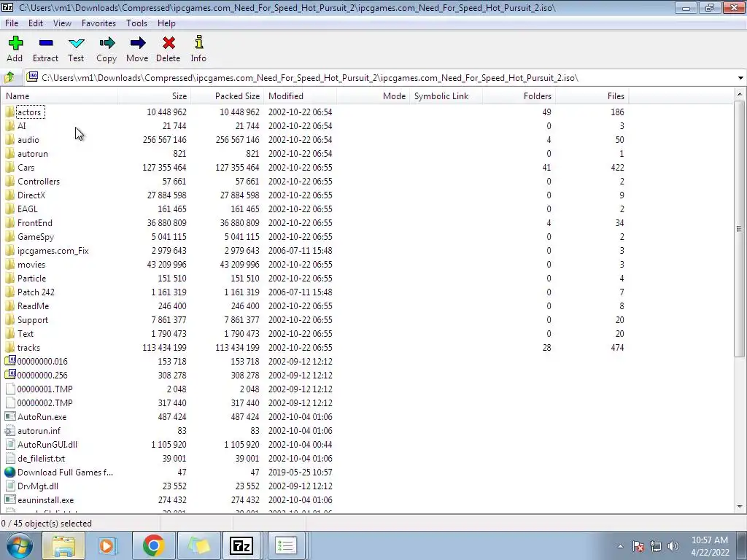Screen dimensions: 747x560
Task: Select the 00000002.TMP file
Action: 44,402
